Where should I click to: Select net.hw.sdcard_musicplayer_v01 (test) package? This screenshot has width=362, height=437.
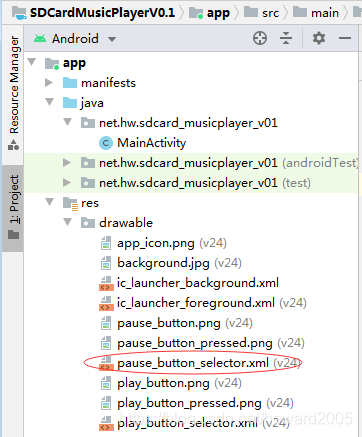click(x=205, y=183)
